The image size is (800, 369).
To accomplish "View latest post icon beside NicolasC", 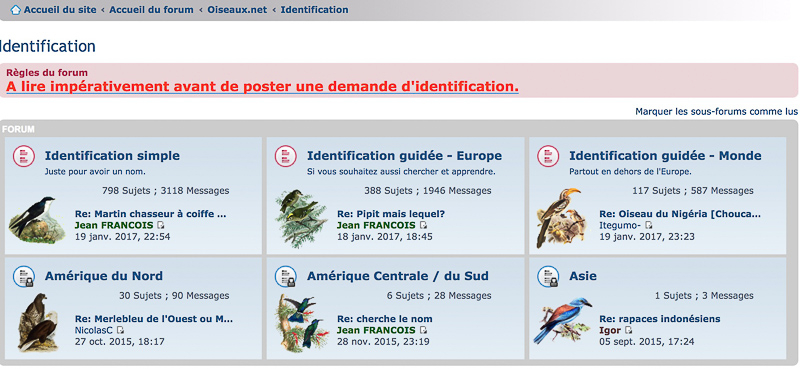I will pyautogui.click(x=120, y=330).
